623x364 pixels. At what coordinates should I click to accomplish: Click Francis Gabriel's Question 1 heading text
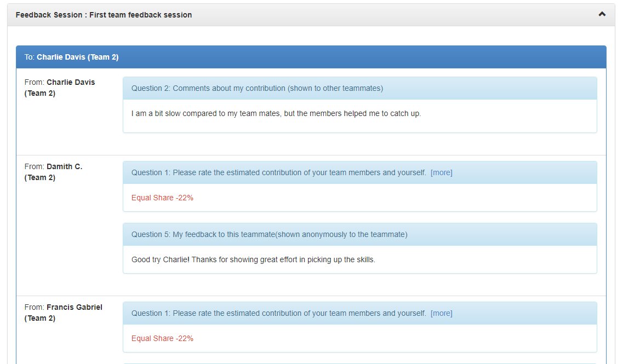pos(278,313)
